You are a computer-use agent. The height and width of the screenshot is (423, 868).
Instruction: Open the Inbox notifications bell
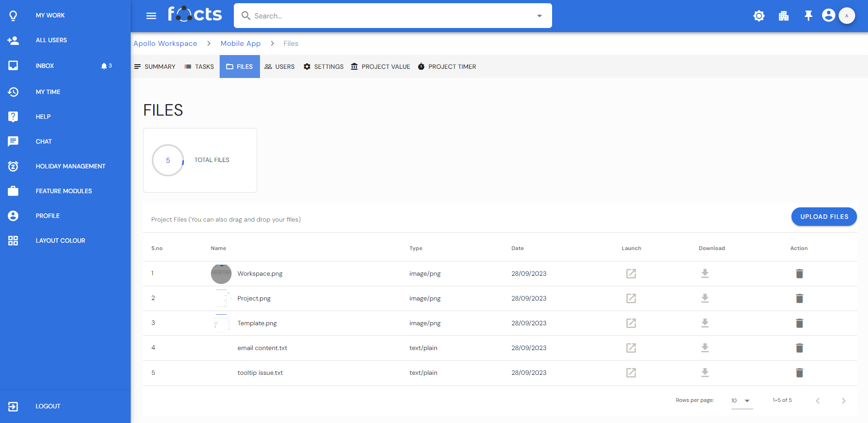point(104,66)
